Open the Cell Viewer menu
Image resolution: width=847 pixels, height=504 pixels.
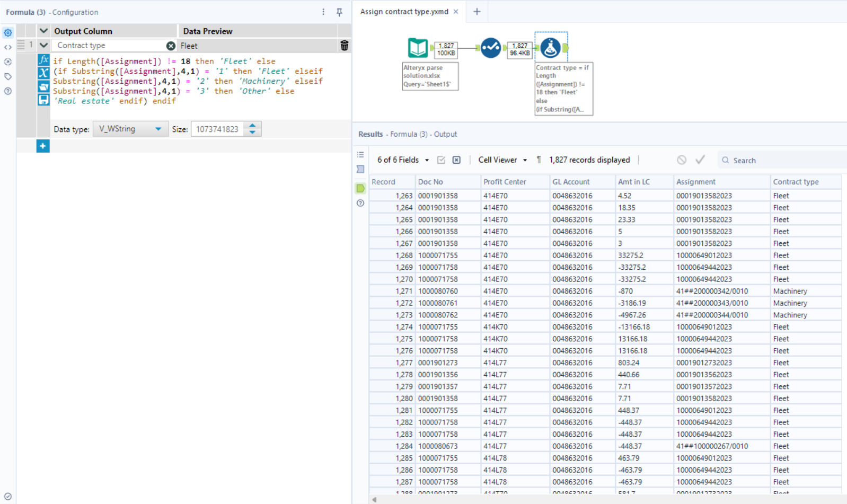502,160
